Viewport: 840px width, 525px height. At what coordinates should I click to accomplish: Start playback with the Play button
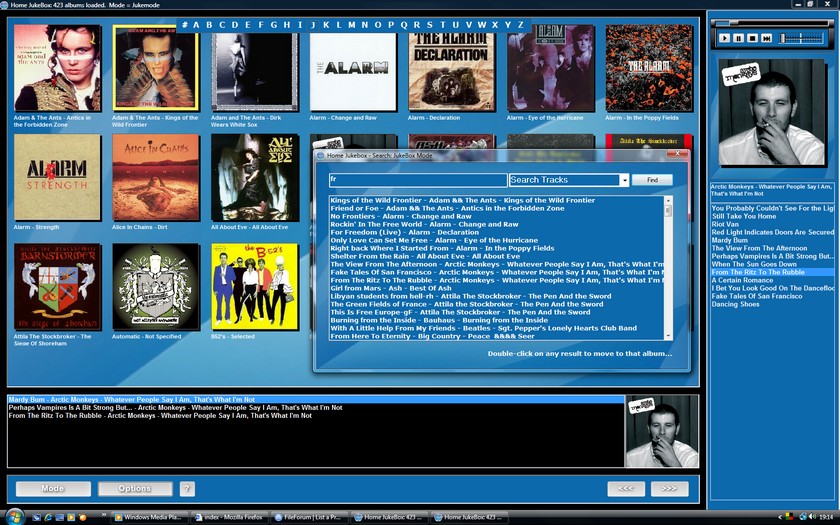pyautogui.click(x=724, y=38)
